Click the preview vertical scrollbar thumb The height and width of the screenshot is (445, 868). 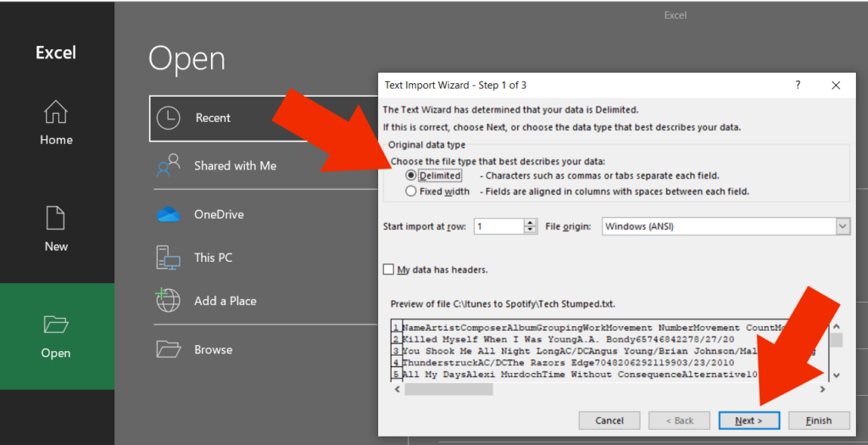pyautogui.click(x=837, y=340)
